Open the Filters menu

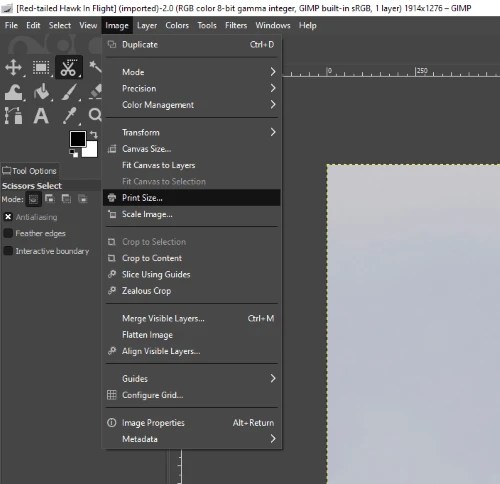(236, 25)
